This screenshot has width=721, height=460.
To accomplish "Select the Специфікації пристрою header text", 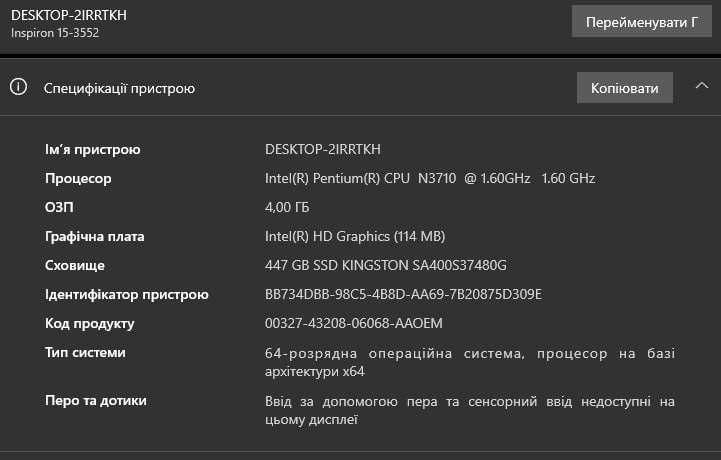I will coord(119,88).
